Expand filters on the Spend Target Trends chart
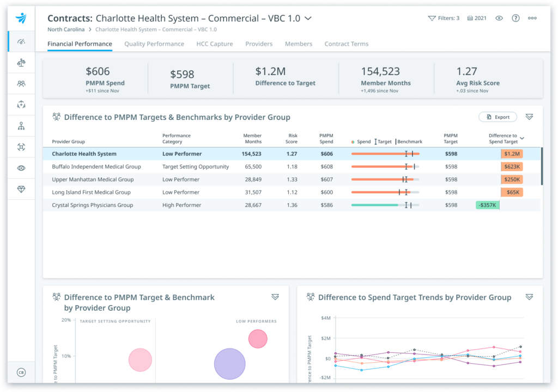The height and width of the screenshot is (392, 558). click(x=529, y=297)
